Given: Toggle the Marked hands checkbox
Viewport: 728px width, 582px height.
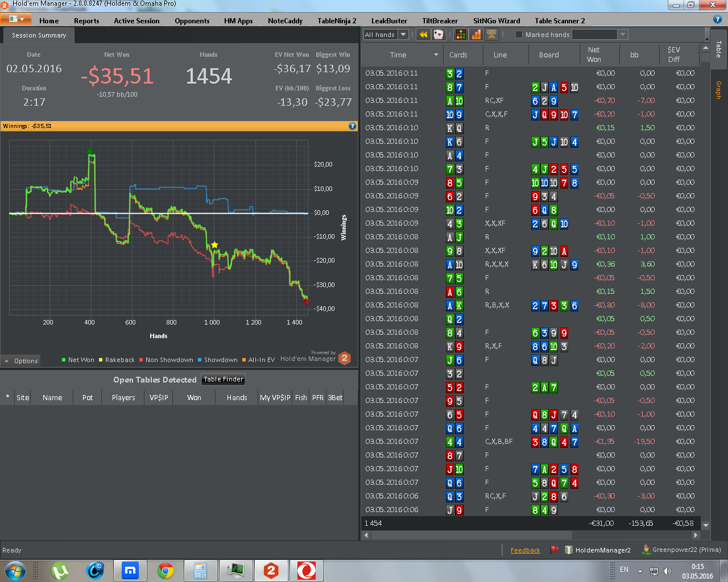Looking at the screenshot, I should [x=519, y=35].
